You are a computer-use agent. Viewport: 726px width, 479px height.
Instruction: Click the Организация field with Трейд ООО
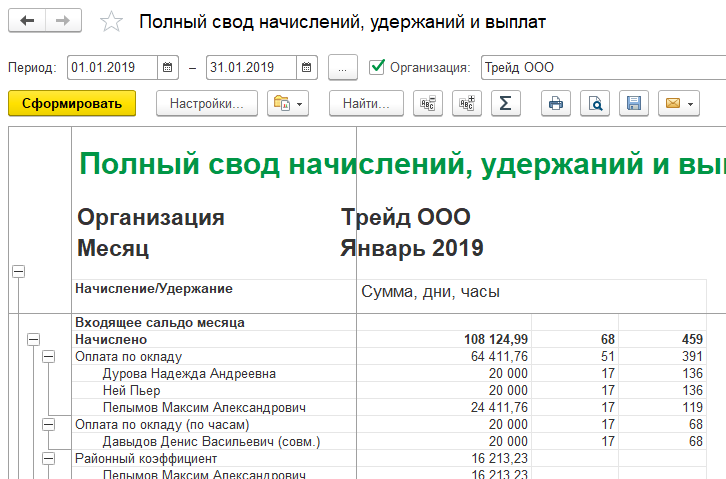pos(603,68)
